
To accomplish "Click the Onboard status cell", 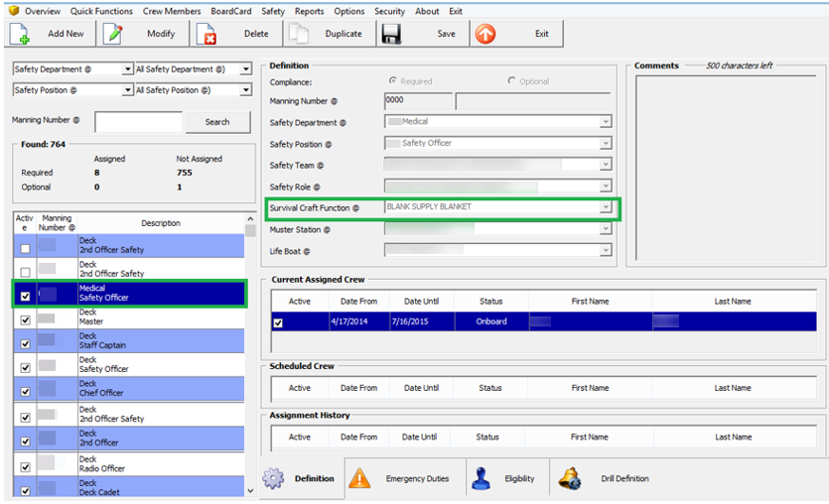I will coord(491,321).
